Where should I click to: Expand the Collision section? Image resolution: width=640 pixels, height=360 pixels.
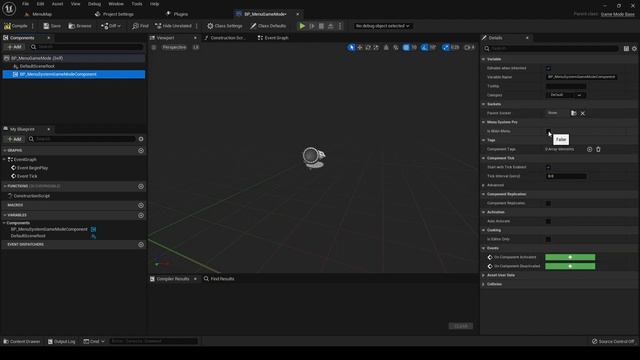[x=484, y=284]
